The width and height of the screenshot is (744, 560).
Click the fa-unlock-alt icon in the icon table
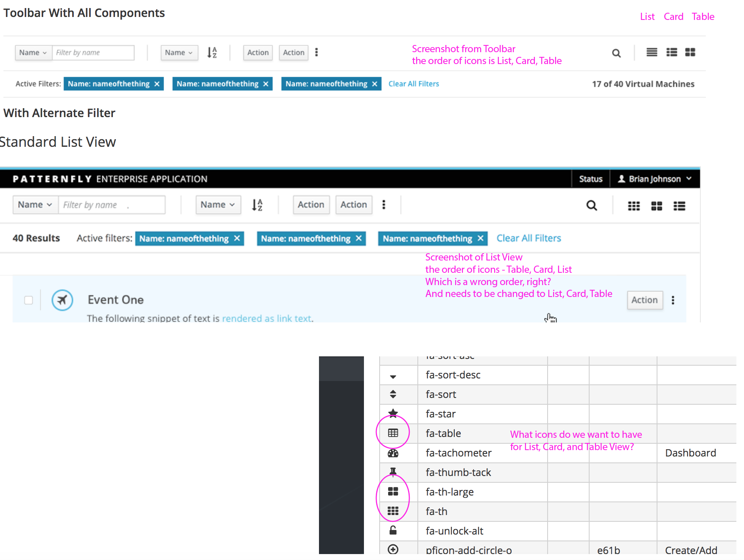click(x=393, y=530)
